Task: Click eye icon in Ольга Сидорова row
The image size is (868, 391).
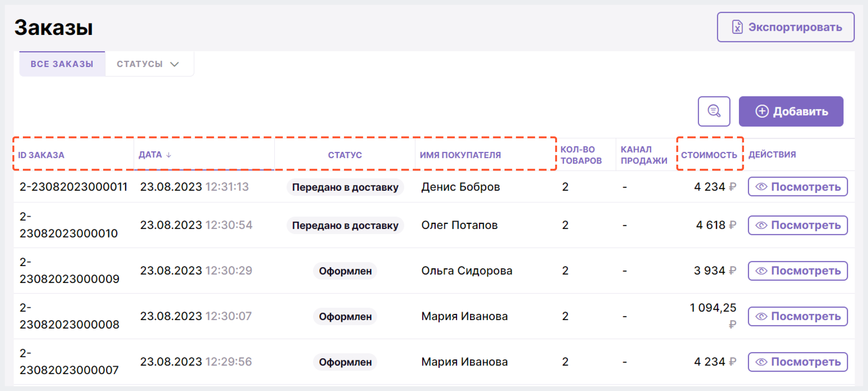Action: point(761,271)
